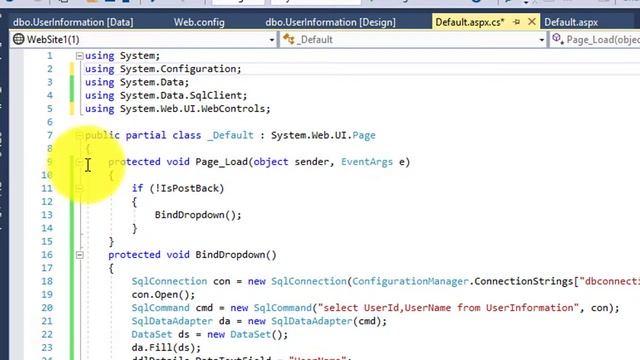Viewport: 640px width, 360px height.
Task: Click 'SqlDataAdapter da' on line 21
Action: [181, 321]
